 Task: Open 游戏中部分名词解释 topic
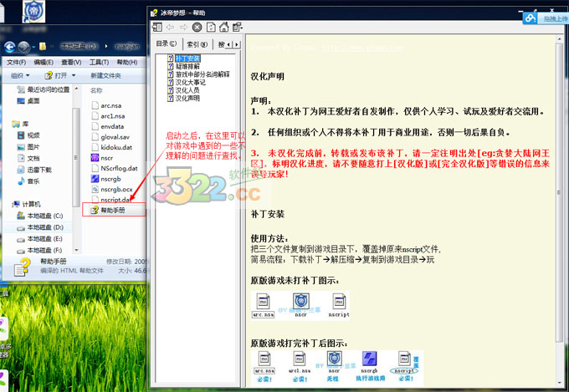[x=202, y=74]
